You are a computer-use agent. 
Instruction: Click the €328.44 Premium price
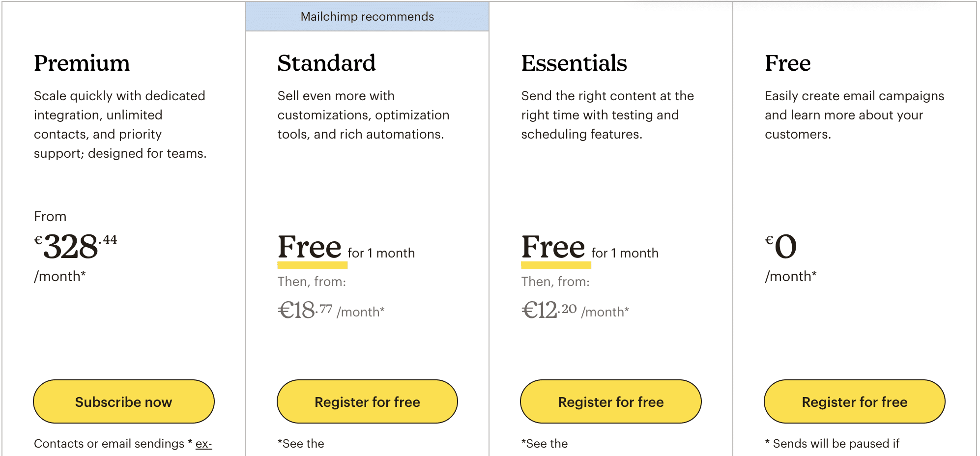pyautogui.click(x=75, y=246)
